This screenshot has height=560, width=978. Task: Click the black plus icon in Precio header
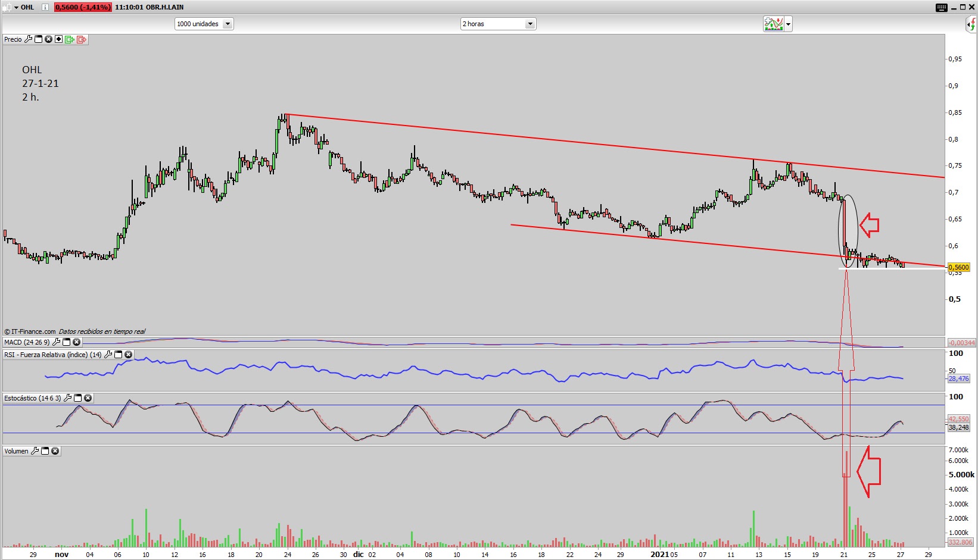[x=58, y=39]
